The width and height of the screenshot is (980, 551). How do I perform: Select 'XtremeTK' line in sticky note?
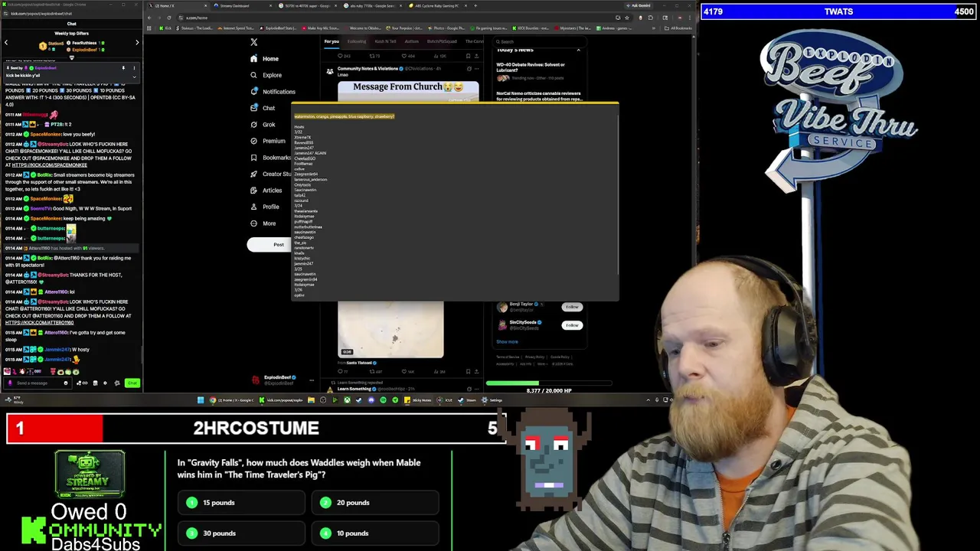[302, 138]
